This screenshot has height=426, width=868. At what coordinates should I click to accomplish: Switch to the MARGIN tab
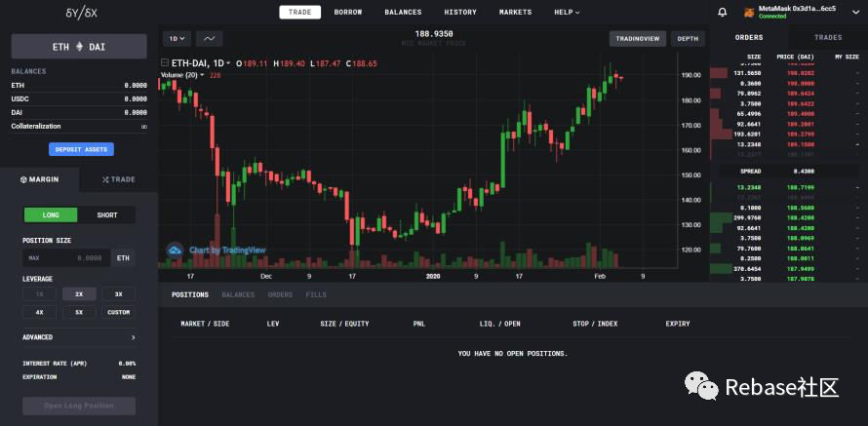click(40, 179)
